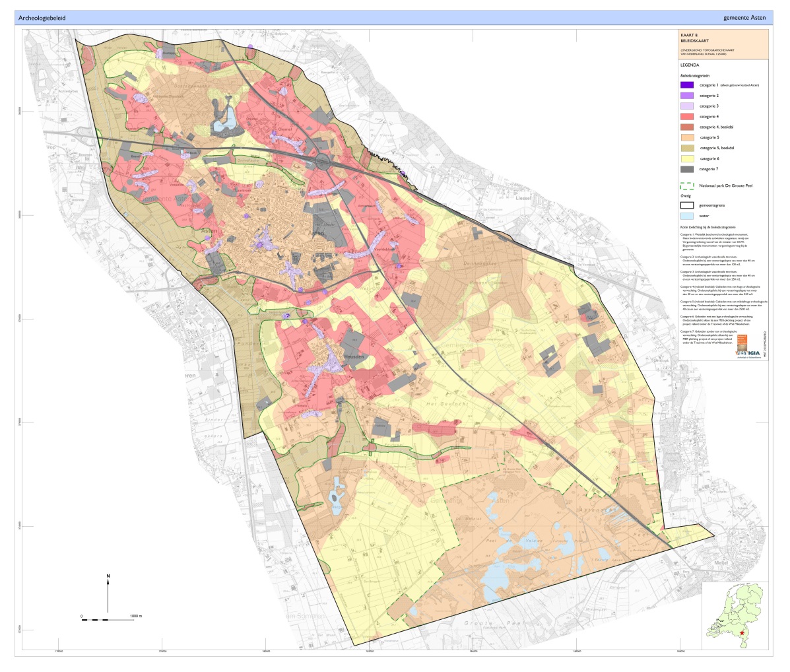Pick the yellow categorie 6 swatch
Image resolution: width=790 pixels, height=672 pixels.
pyautogui.click(x=688, y=159)
